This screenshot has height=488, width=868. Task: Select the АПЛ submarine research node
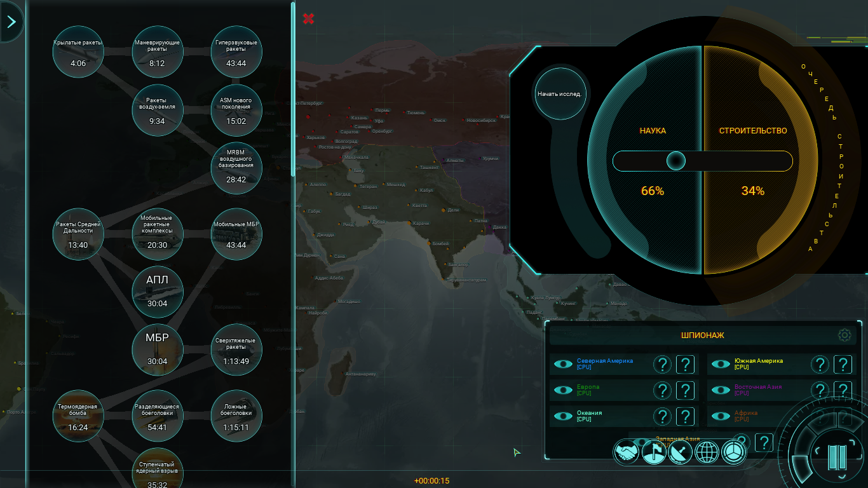pyautogui.click(x=158, y=292)
